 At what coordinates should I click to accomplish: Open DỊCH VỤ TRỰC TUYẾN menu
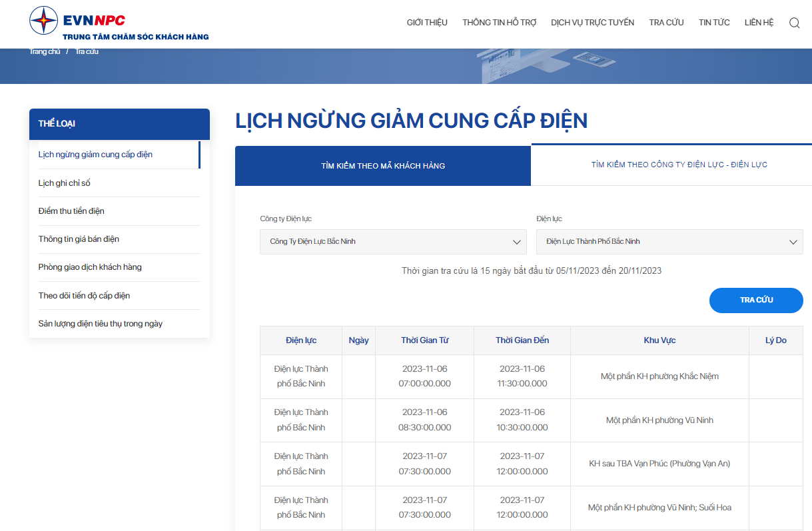click(593, 23)
